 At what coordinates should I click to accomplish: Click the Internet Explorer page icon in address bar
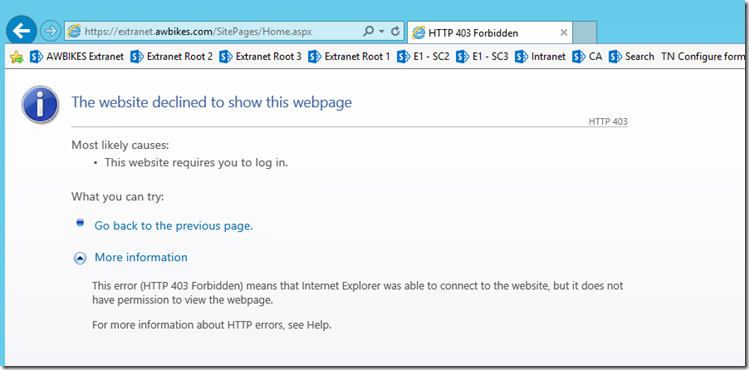click(x=74, y=32)
